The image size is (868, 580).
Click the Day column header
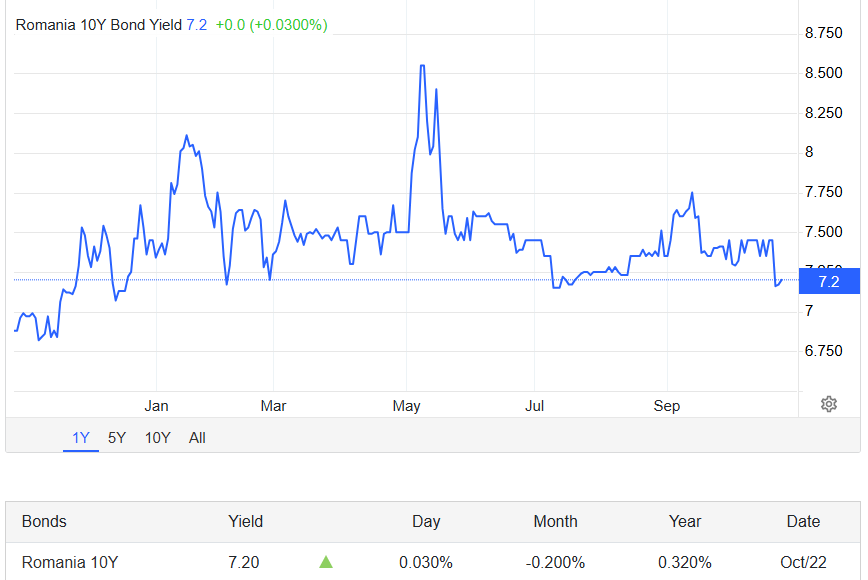(x=426, y=521)
